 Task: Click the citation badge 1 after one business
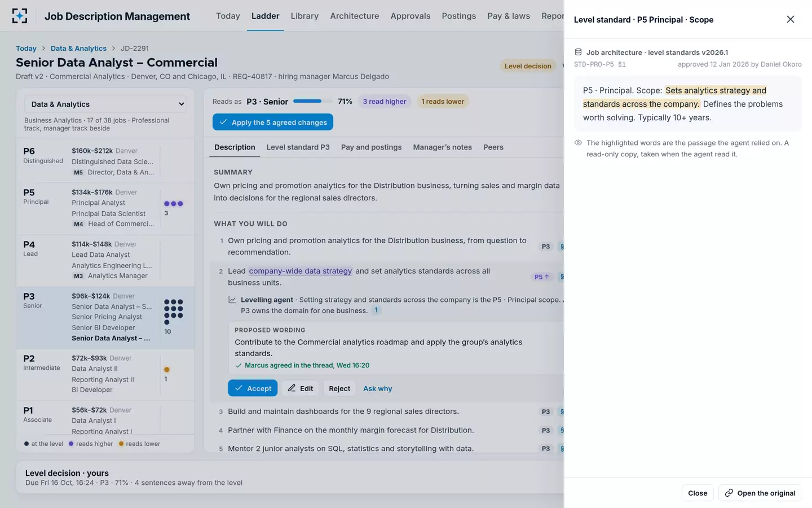click(376, 310)
